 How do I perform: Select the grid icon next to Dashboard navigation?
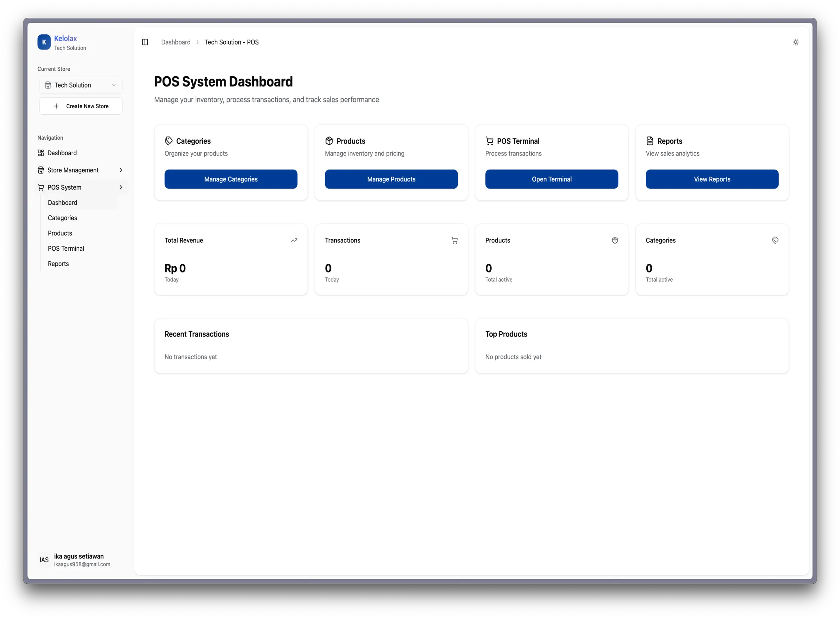tap(41, 153)
